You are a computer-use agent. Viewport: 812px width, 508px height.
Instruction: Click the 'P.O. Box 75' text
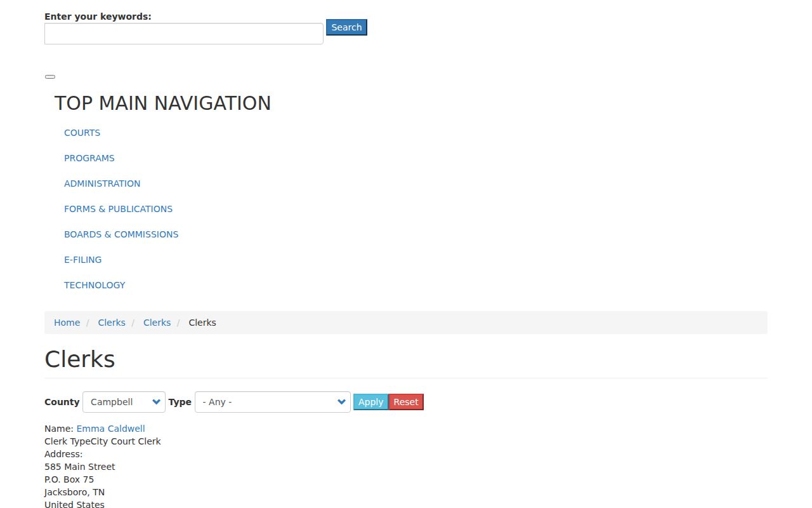coord(69,479)
